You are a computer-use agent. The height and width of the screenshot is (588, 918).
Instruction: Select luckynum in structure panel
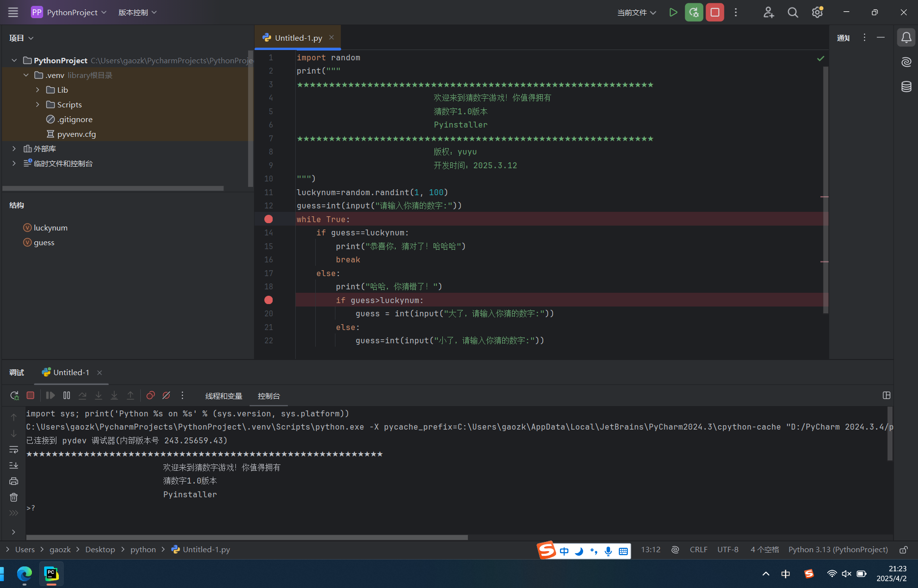click(x=46, y=228)
